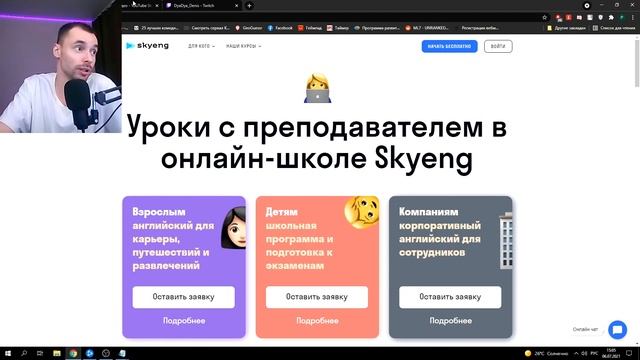This screenshot has height=360, width=640.
Task: Open a new browser tab
Action: (249, 6)
